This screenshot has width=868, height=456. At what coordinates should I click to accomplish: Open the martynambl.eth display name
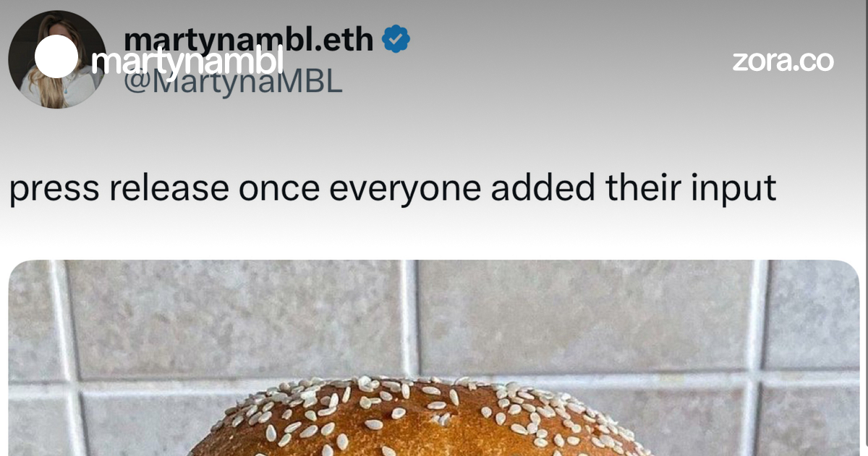tap(248, 38)
